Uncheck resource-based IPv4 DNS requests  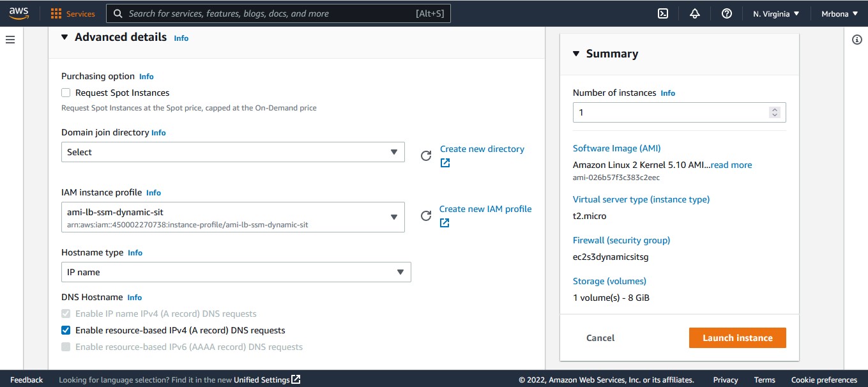(x=66, y=330)
